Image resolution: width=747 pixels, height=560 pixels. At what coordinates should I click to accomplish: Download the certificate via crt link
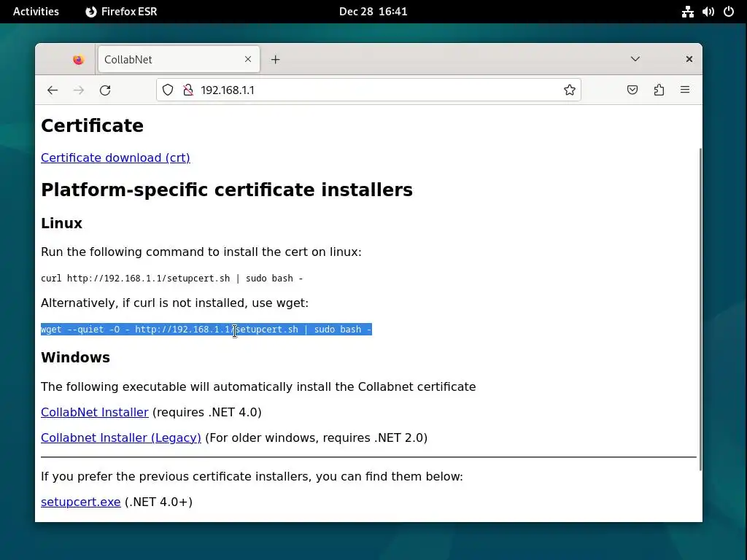tap(115, 157)
